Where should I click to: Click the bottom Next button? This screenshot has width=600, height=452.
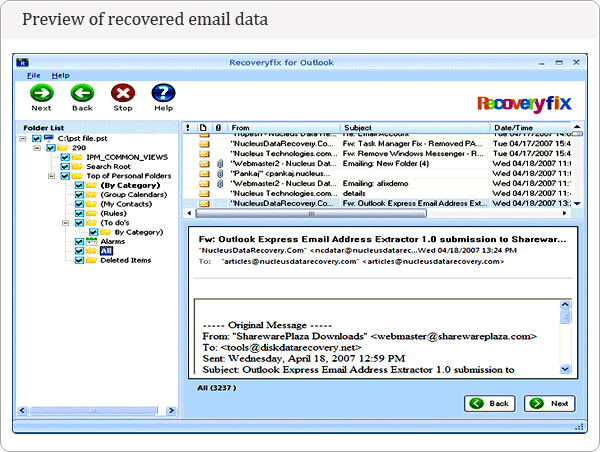pos(549,403)
